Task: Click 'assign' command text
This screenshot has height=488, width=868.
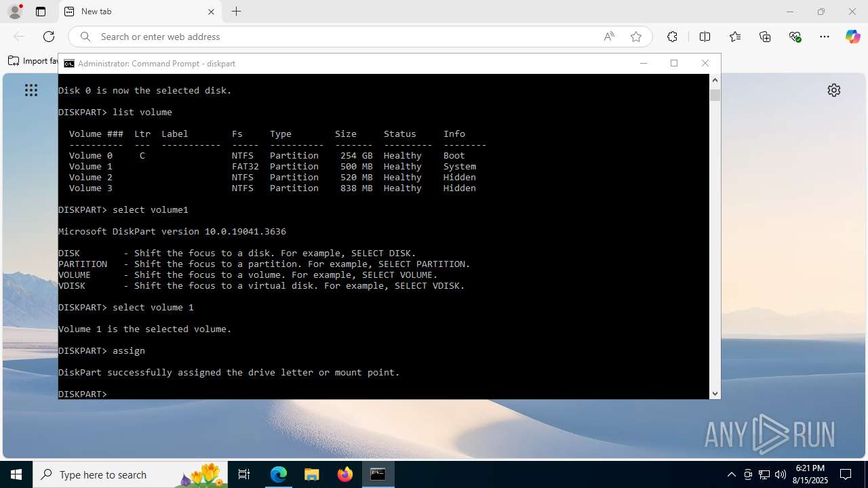Action: 129,350
